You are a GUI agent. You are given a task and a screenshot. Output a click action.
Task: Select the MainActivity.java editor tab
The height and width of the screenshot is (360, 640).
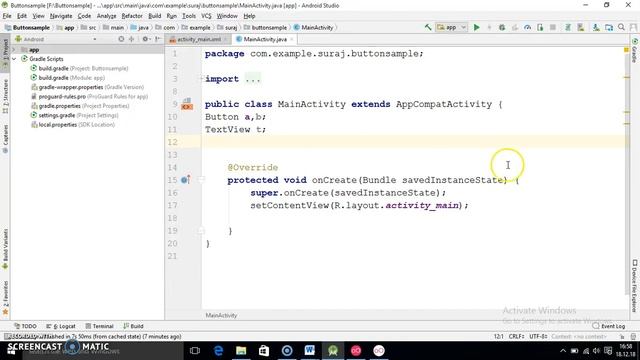point(264,39)
